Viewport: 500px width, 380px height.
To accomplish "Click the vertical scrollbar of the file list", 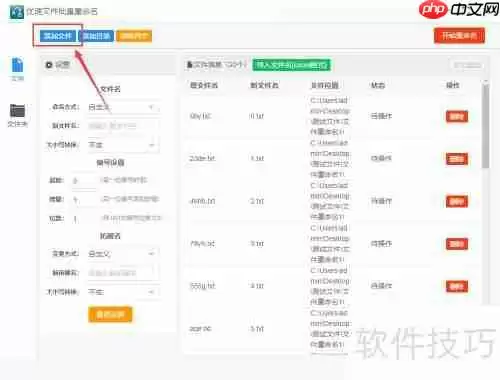I will point(486,127).
